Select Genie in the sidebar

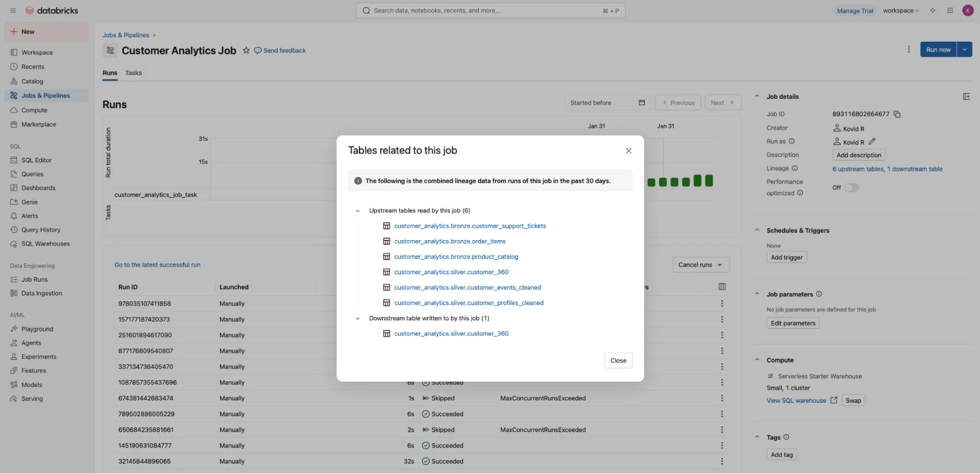pyautogui.click(x=29, y=202)
